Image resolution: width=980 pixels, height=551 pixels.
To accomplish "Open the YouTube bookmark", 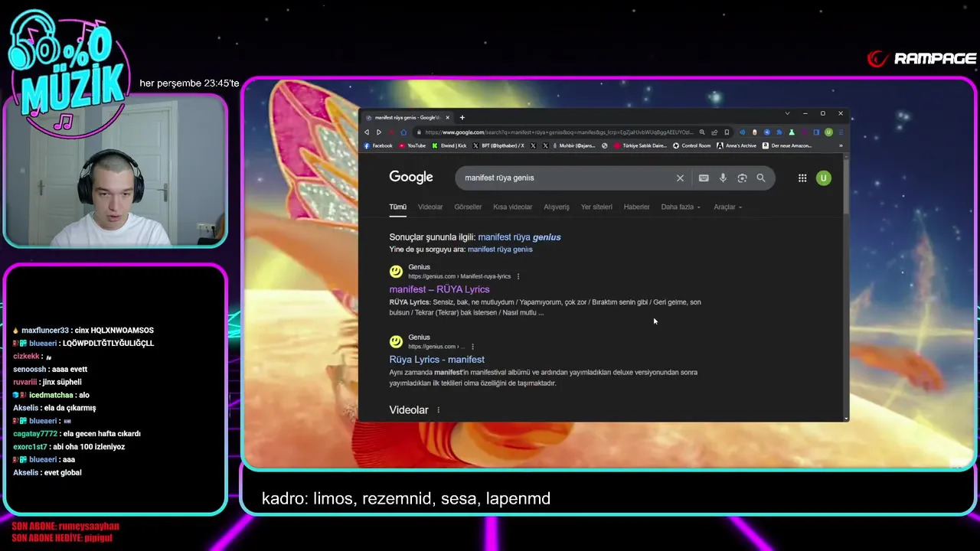I will [412, 145].
